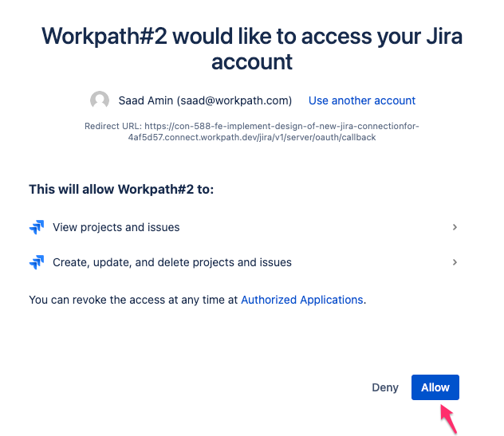Click the Redirect URL text
The image size is (504, 436).
[252, 132]
